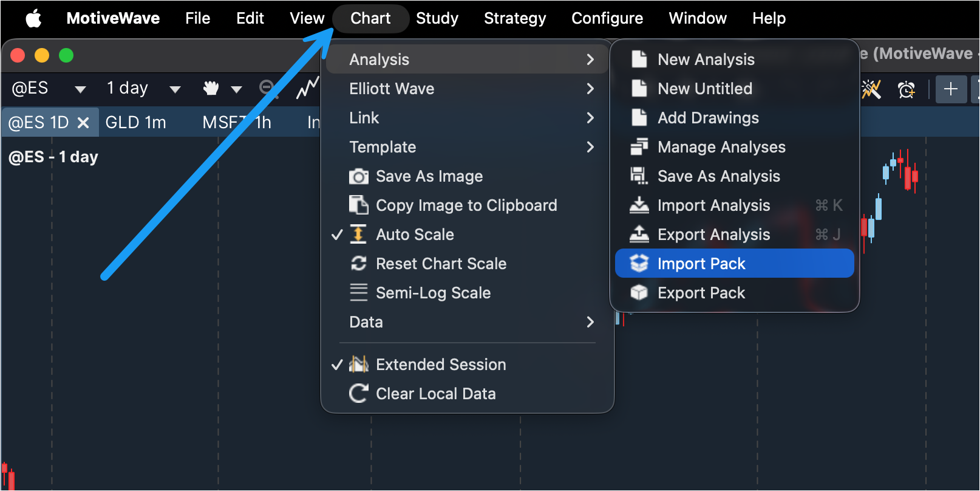The width and height of the screenshot is (980, 491).
Task: Click the hand pan tool icon
Action: pos(211,89)
